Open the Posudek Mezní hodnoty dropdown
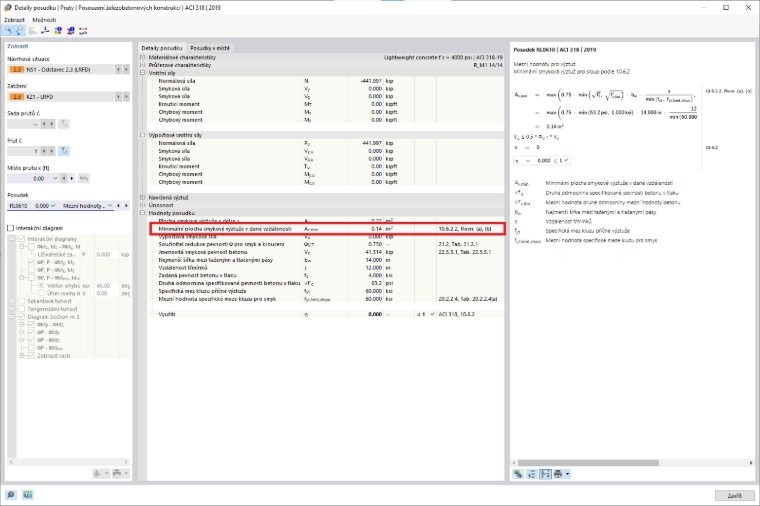760x506 pixels. [x=110, y=206]
